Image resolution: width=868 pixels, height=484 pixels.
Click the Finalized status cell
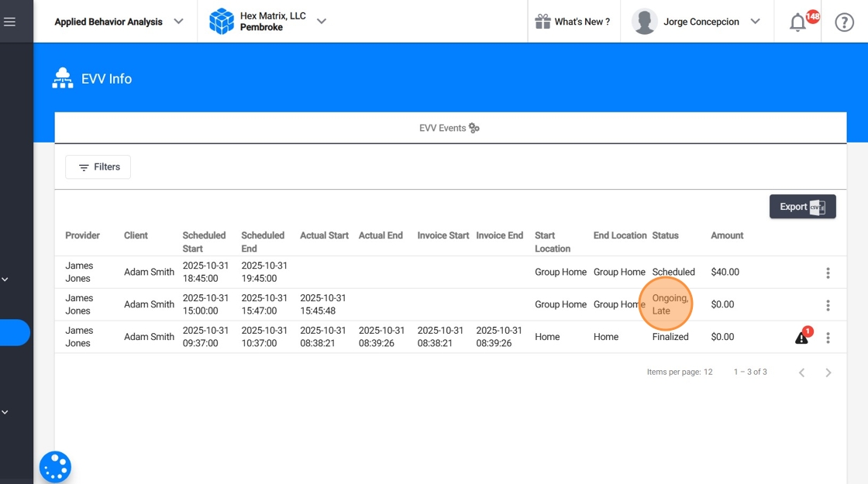pos(670,337)
